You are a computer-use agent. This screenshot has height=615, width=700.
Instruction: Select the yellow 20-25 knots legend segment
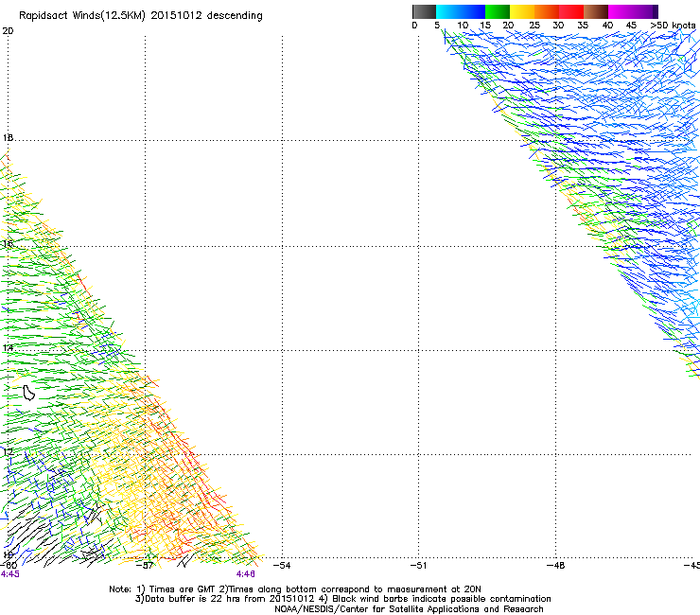pos(522,11)
